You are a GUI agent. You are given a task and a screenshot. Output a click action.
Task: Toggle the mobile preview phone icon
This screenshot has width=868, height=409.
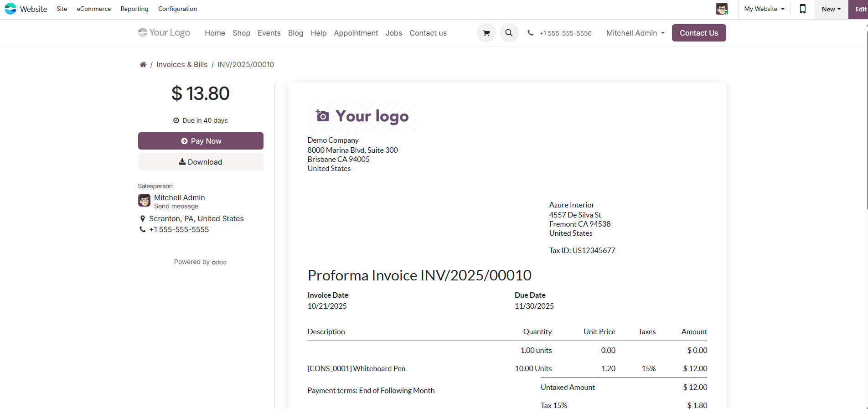point(803,9)
